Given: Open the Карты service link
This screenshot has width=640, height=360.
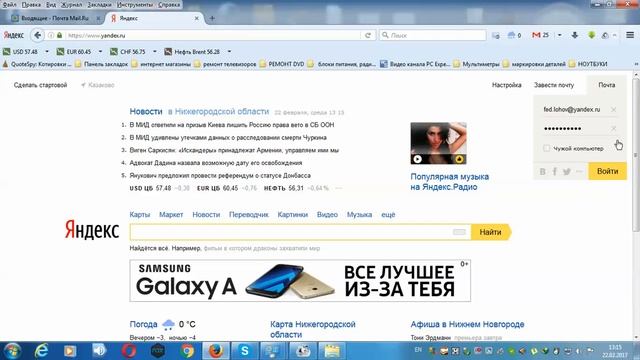Looking at the screenshot, I should click(x=140, y=214).
